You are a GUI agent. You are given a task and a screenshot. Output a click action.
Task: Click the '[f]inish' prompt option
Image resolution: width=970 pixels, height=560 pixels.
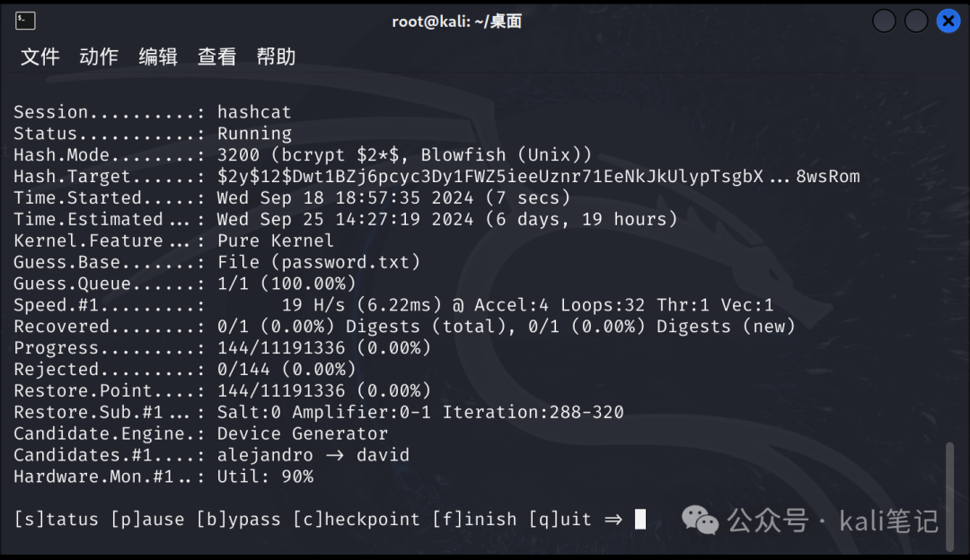point(474,520)
